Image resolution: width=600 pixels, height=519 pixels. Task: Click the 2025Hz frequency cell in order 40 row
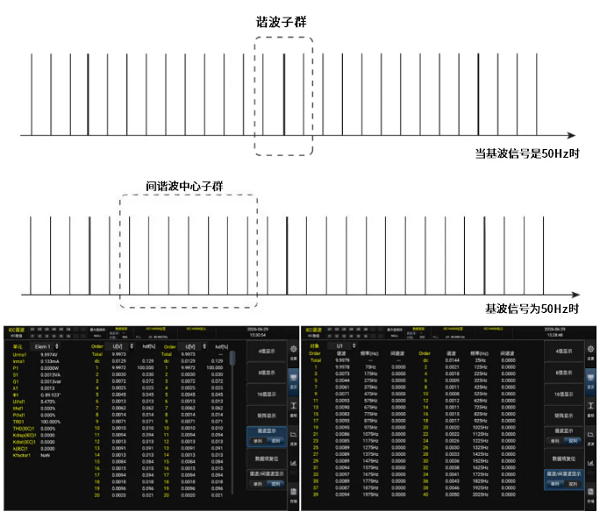[480, 495]
